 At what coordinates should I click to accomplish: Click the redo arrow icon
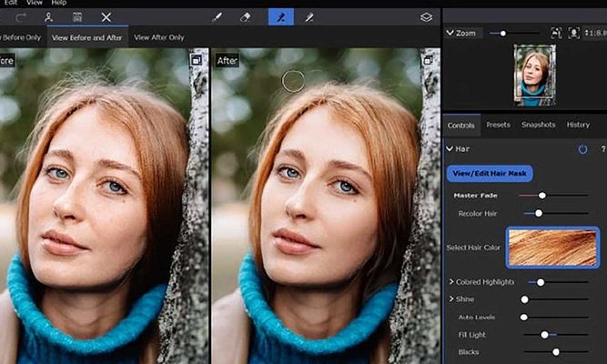20,17
